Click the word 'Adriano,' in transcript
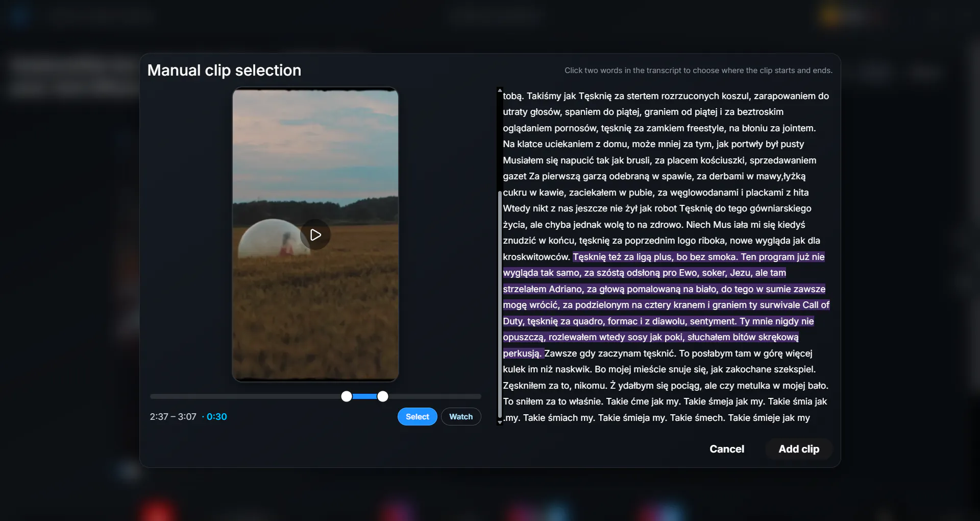Screen dimensions: 980x521 [x=567, y=289]
